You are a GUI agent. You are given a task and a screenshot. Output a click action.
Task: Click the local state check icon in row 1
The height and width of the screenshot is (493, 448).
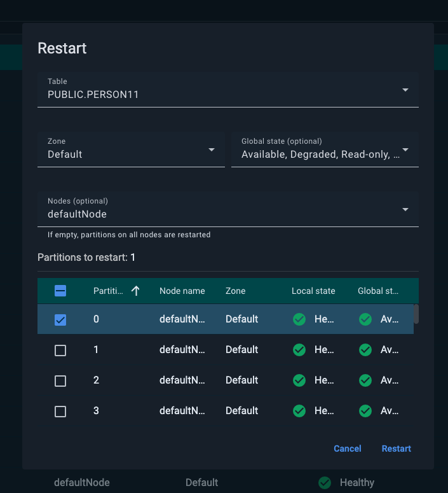point(299,350)
